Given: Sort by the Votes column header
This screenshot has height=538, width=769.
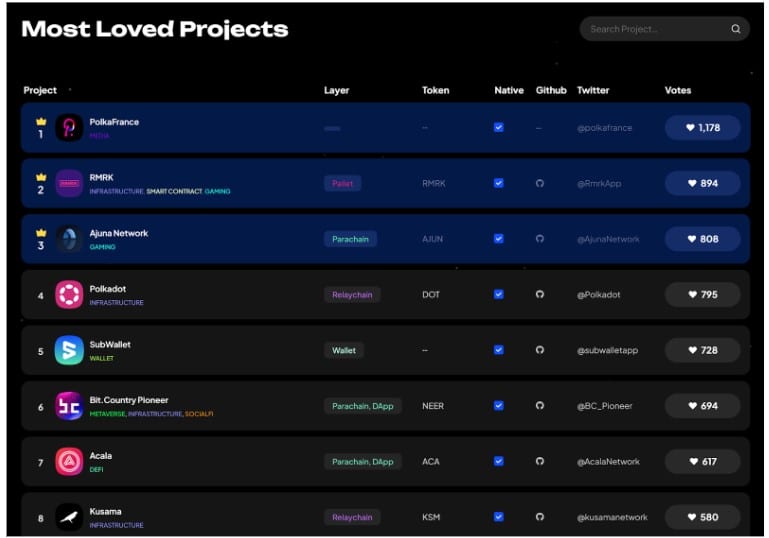Looking at the screenshot, I should (677, 91).
